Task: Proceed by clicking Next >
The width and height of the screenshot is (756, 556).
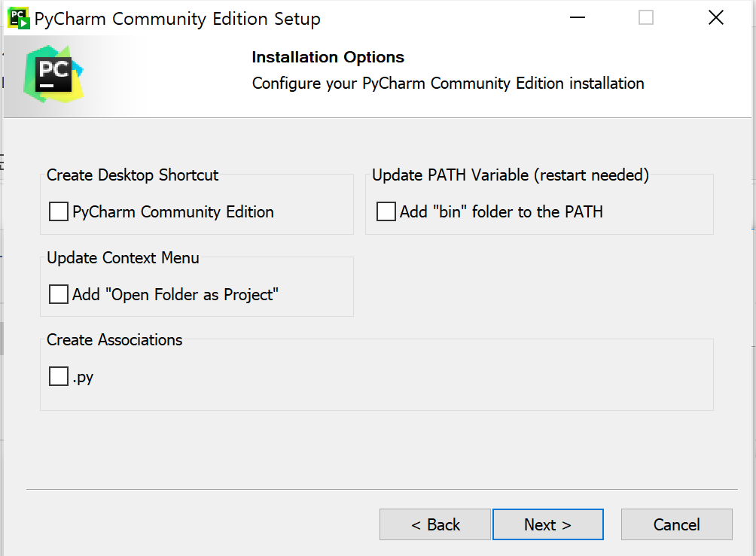Action: (x=547, y=524)
